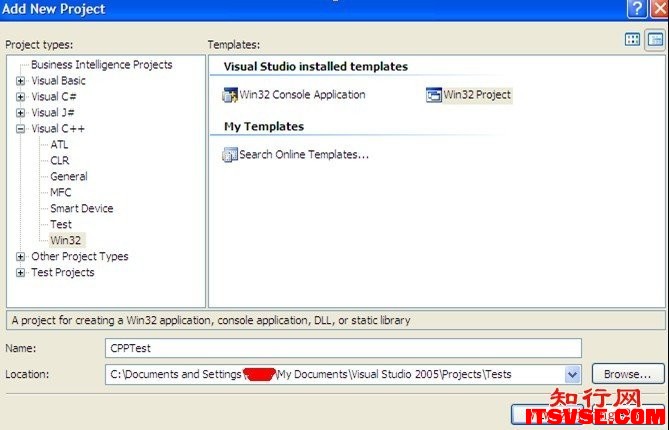
Task: Click the Win32 Project template label
Action: coord(477,95)
